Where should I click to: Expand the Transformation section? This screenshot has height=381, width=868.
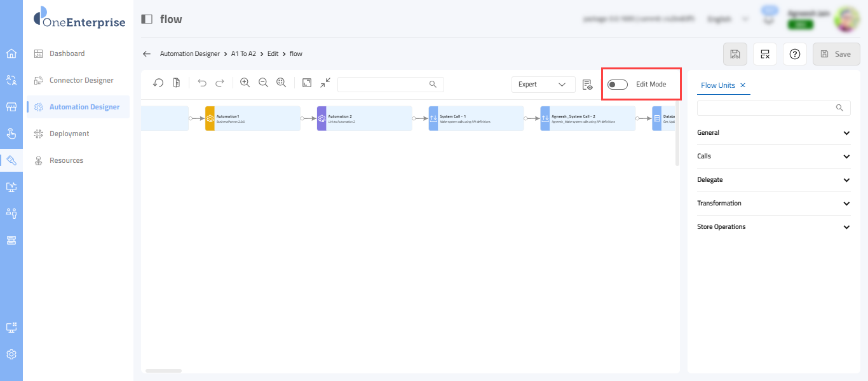773,204
